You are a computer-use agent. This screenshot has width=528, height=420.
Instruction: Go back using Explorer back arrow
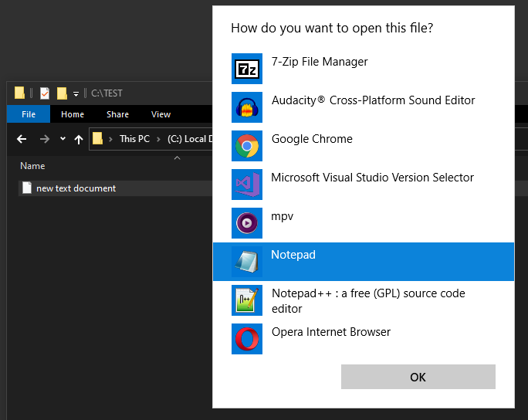pos(22,139)
